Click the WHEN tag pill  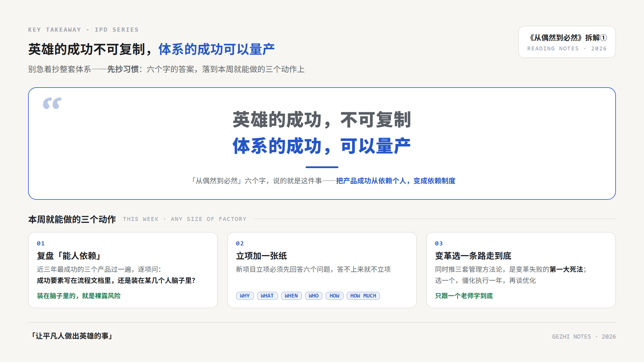click(291, 296)
